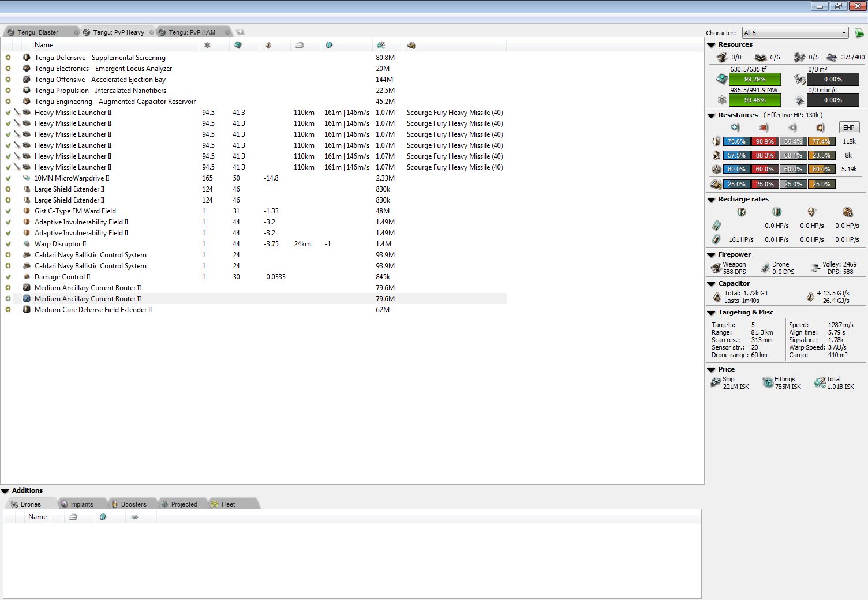Click the green refresh icon beside Character dropdown
Screen dimensions: 868x600
tap(859, 33)
